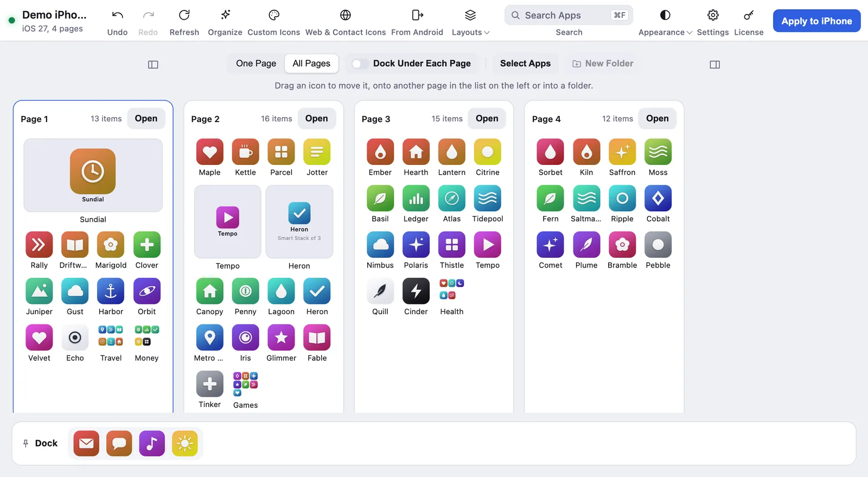868x477 pixels.
Task: Click the New Folder button
Action: click(603, 63)
